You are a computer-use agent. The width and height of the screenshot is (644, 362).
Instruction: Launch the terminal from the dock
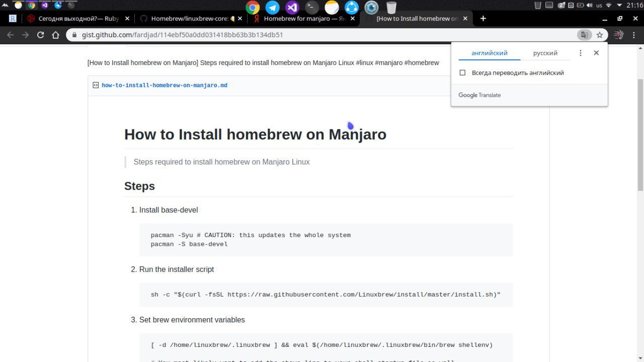point(312,7)
